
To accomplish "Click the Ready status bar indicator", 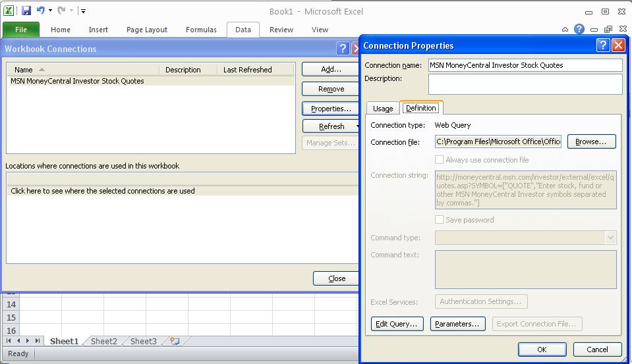I will click(x=18, y=353).
